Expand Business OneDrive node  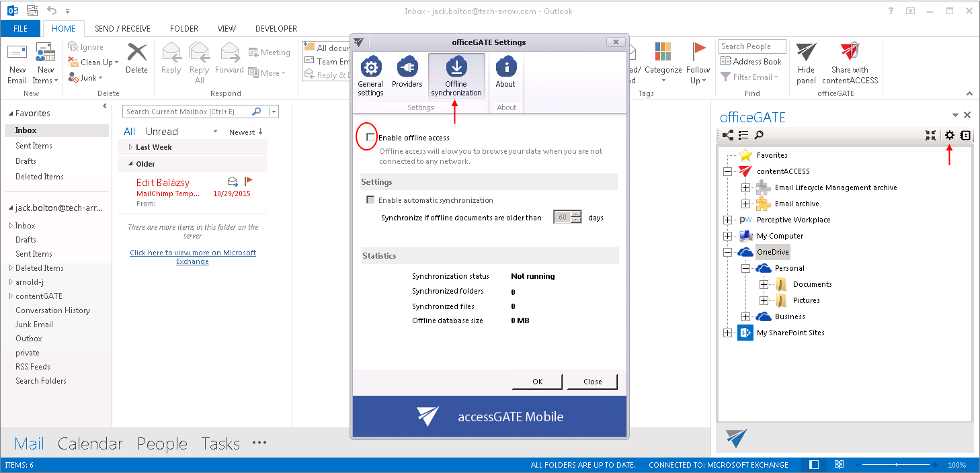coord(745,316)
